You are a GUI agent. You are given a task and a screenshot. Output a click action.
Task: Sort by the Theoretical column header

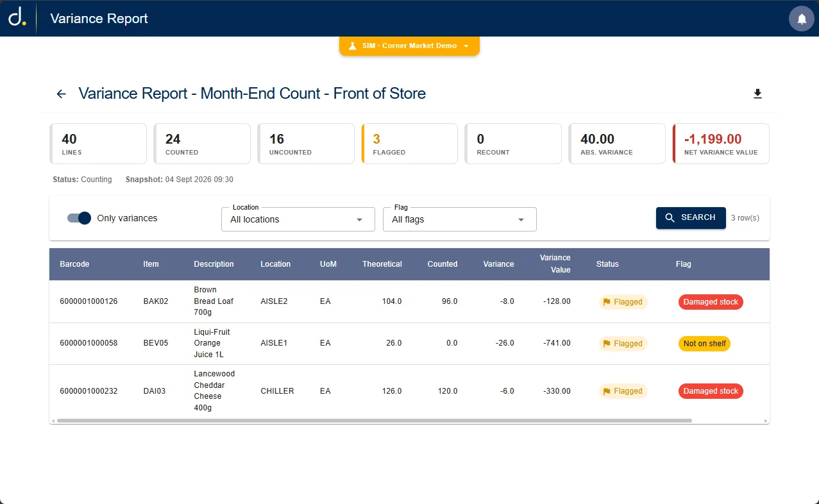[382, 264]
